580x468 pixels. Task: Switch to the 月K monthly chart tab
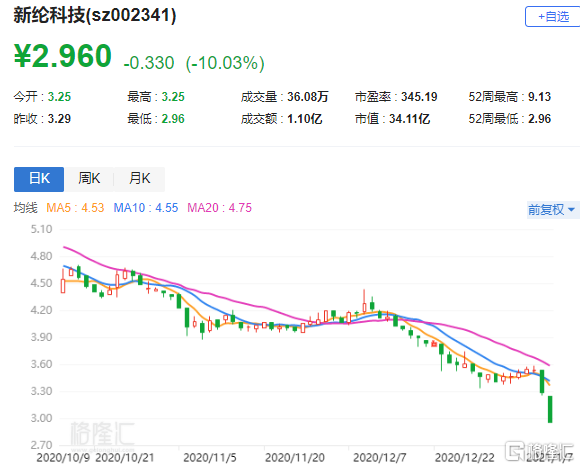point(139,179)
